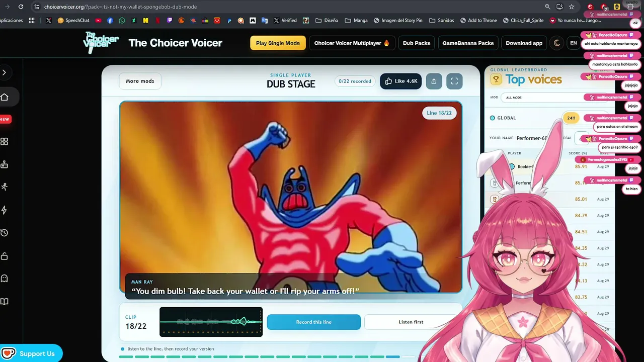
Task: Click the 84.79 score in leaderboard
Action: click(x=581, y=216)
